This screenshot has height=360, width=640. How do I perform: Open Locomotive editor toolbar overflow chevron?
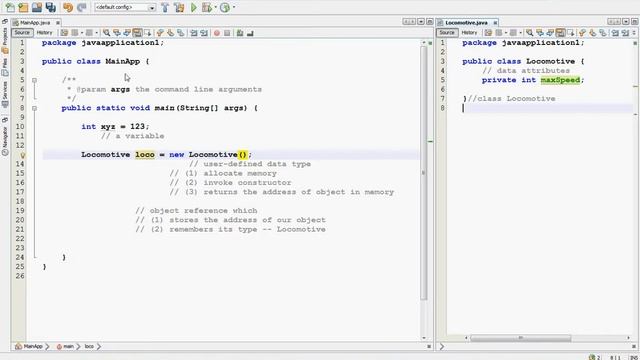[x=634, y=33]
